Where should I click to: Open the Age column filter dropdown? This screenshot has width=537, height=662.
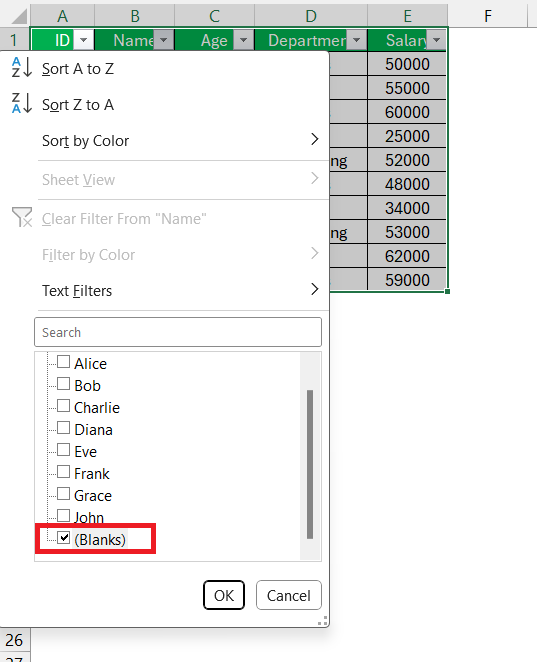(243, 40)
